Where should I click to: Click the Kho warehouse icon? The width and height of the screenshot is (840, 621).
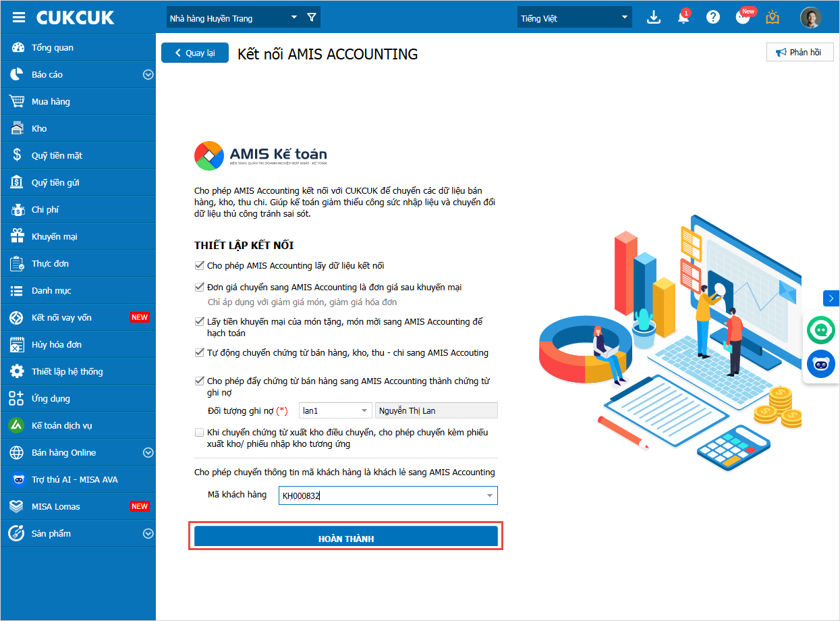(17, 128)
